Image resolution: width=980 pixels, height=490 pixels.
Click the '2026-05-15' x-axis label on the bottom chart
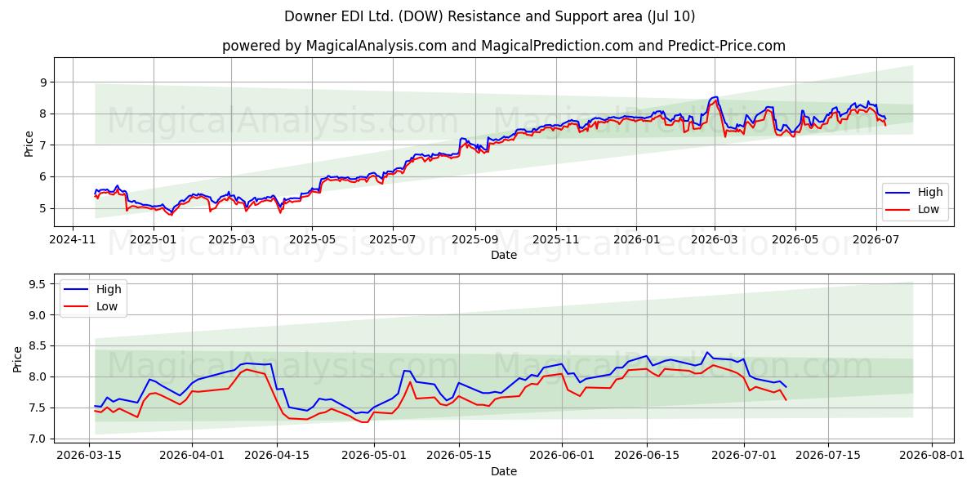pyautogui.click(x=459, y=456)
